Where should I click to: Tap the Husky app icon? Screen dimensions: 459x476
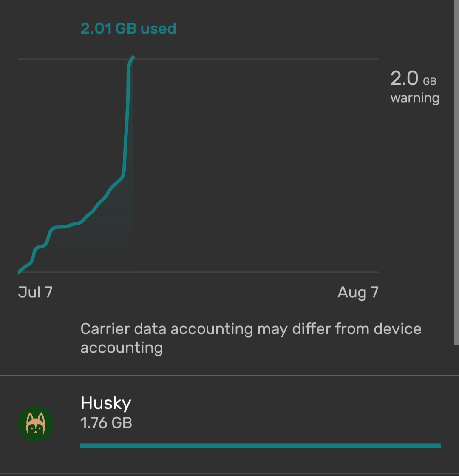click(36, 424)
